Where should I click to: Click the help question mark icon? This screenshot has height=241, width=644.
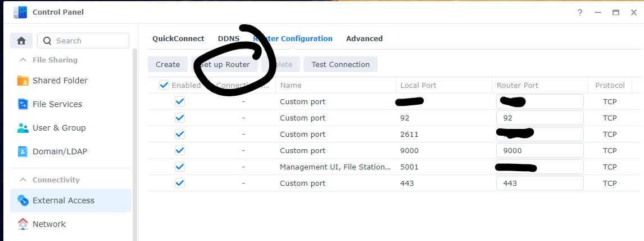pyautogui.click(x=579, y=12)
